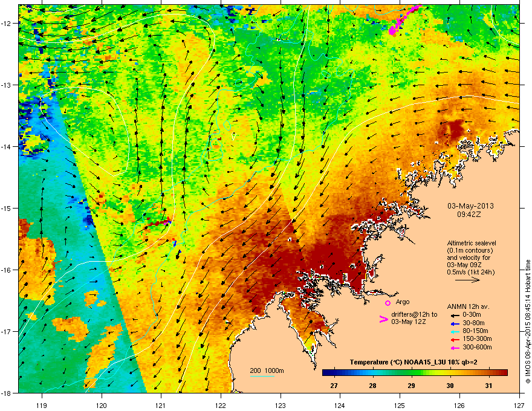Select the black 0-30m arrow in legend
532x411 pixels.
pyautogui.click(x=455, y=315)
